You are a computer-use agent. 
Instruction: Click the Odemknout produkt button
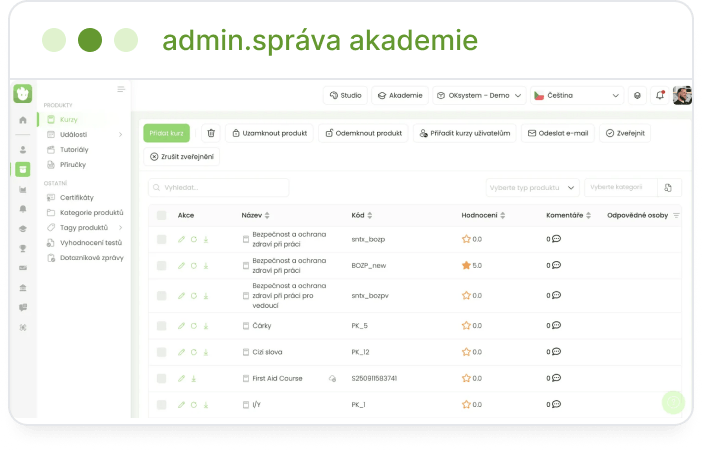[x=363, y=133]
